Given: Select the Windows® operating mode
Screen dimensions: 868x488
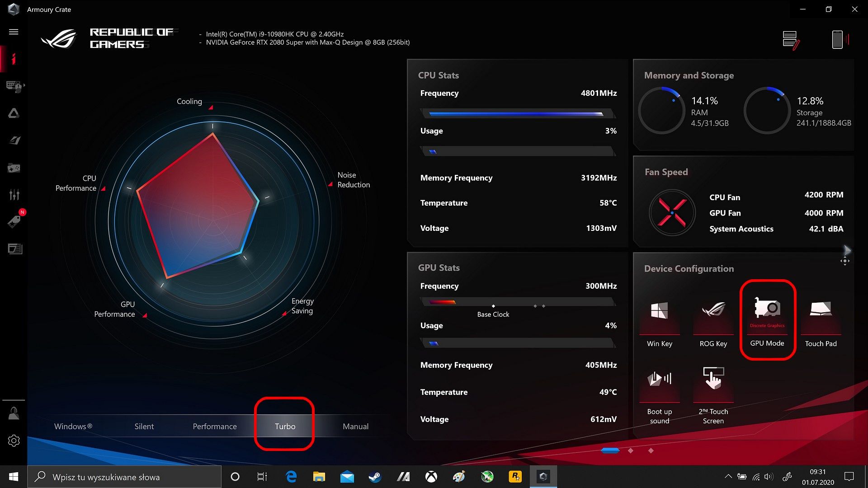Looking at the screenshot, I should 73,426.
